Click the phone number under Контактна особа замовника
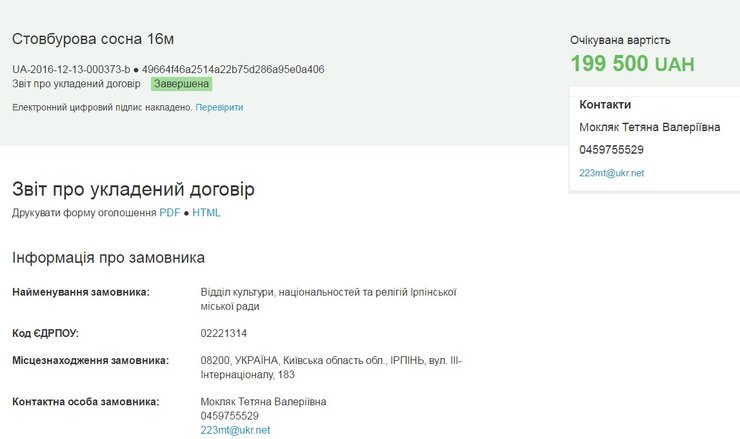 tap(230, 416)
